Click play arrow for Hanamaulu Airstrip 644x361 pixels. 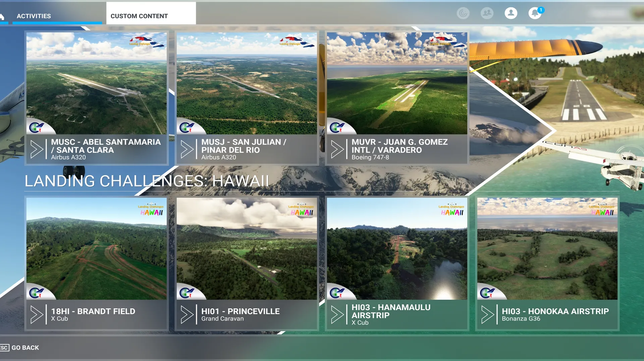click(x=337, y=314)
